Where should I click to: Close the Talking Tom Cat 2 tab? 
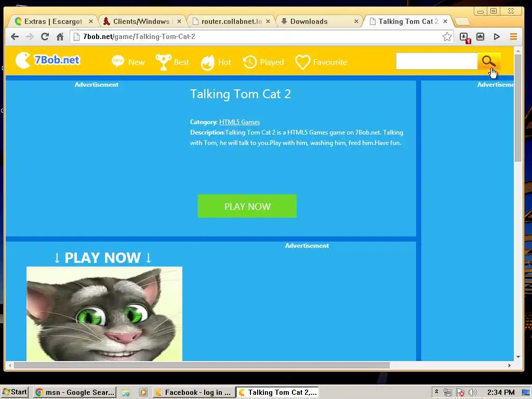tap(445, 21)
